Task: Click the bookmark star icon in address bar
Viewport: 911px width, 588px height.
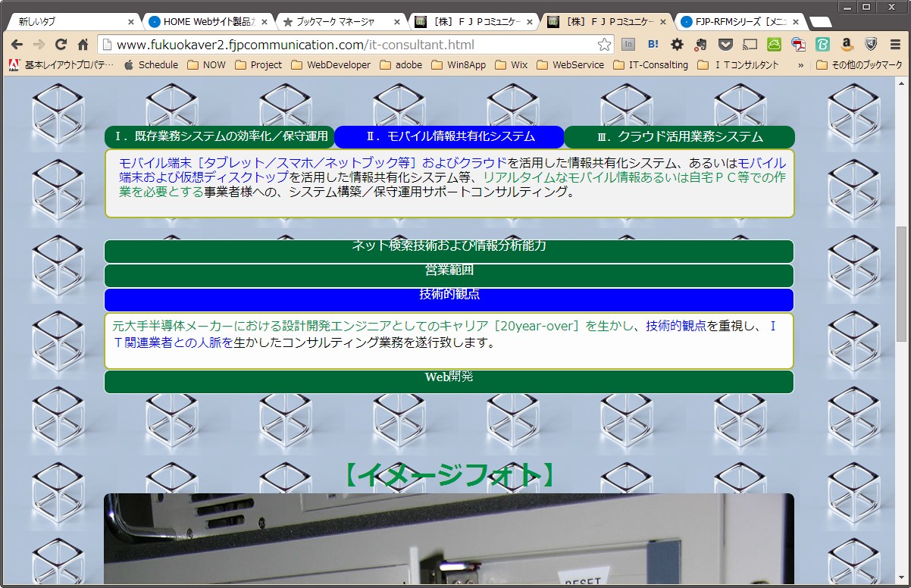Action: (x=604, y=45)
